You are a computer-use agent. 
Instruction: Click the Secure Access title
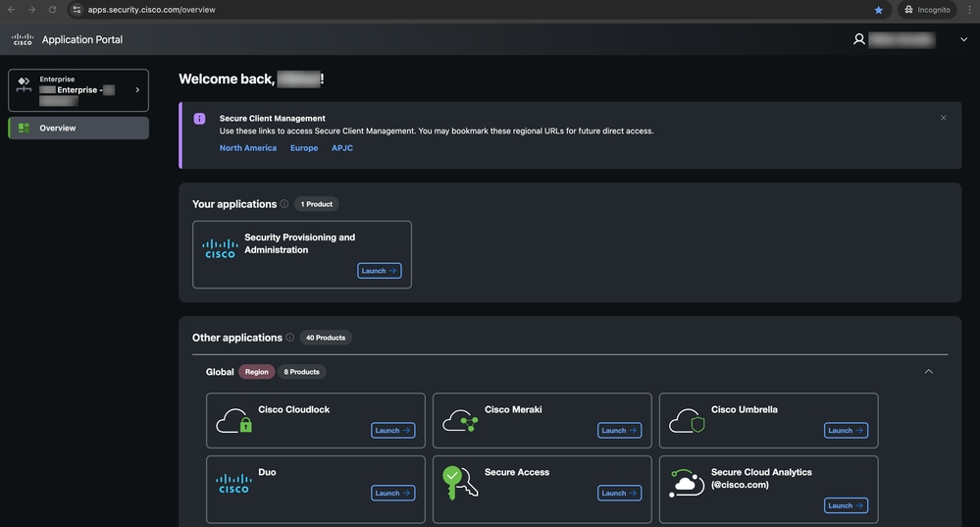517,472
